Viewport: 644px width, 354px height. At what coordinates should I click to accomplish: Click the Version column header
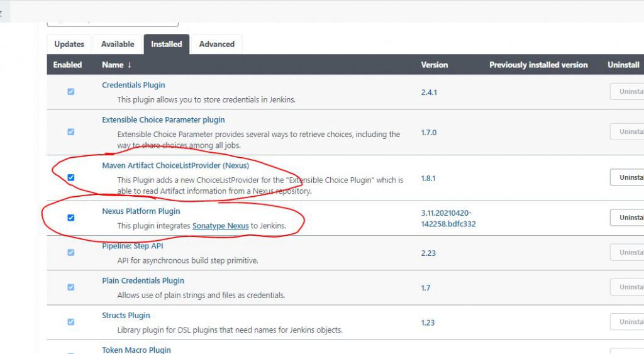coord(434,65)
